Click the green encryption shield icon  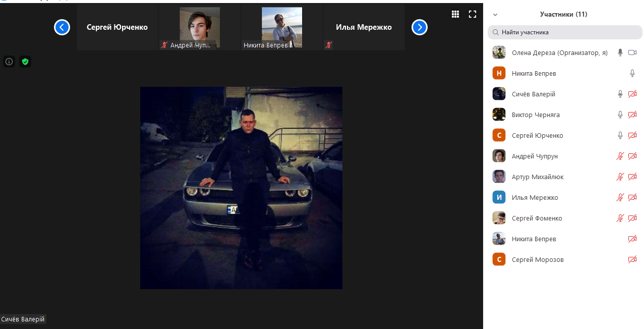click(x=25, y=62)
